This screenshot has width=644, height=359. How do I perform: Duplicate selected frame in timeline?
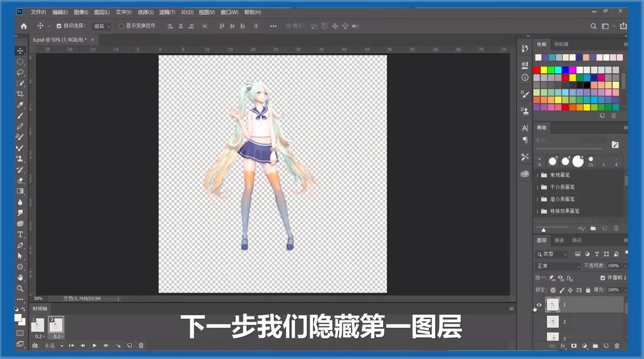tap(130, 346)
